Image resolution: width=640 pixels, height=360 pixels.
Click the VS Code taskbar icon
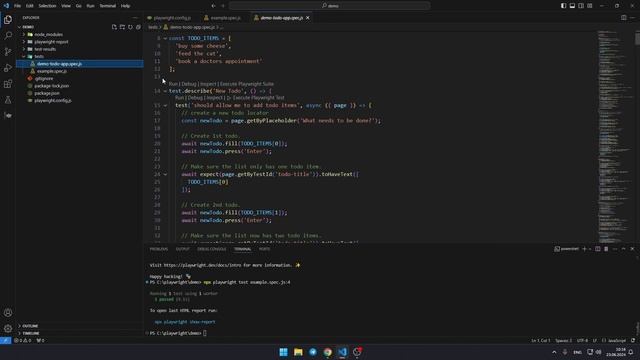342,352
